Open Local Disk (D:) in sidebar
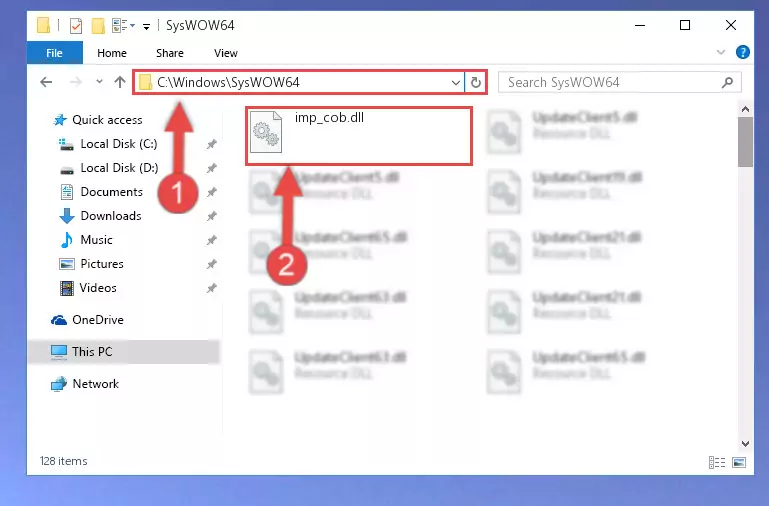Viewport: 769px width, 506px height. tap(108, 168)
